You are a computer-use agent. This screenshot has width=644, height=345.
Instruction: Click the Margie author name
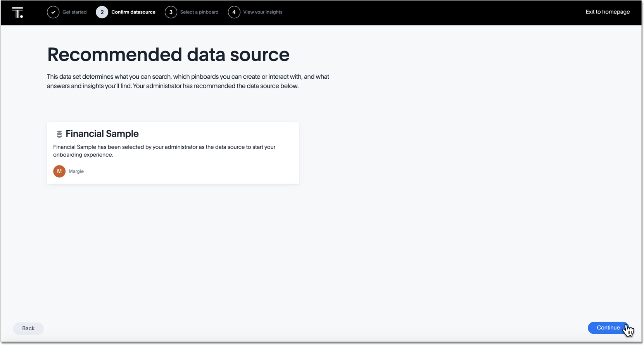tap(76, 171)
